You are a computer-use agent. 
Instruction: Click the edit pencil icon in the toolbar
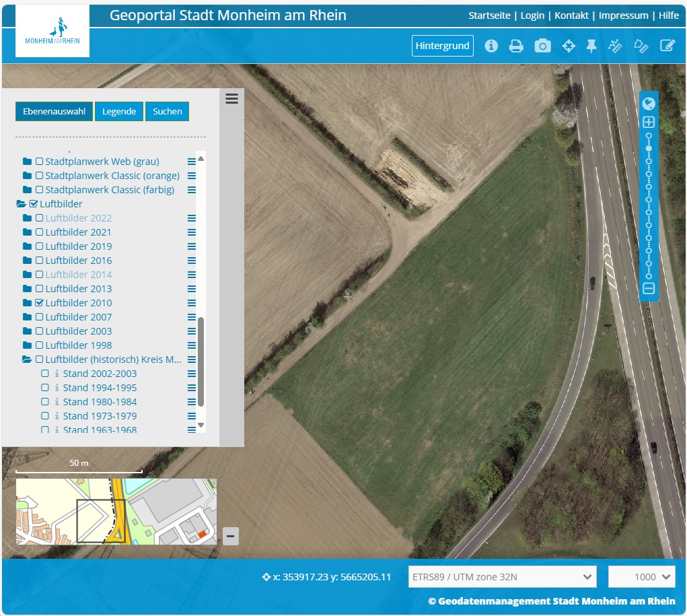667,46
